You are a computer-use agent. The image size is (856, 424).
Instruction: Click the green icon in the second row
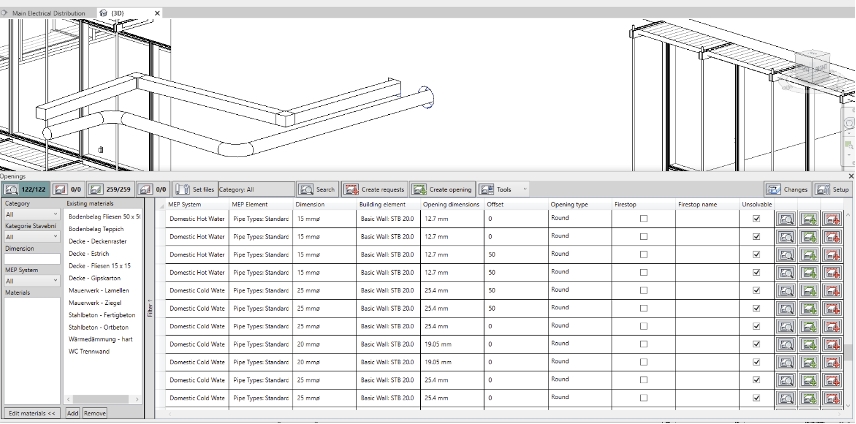[808, 237]
